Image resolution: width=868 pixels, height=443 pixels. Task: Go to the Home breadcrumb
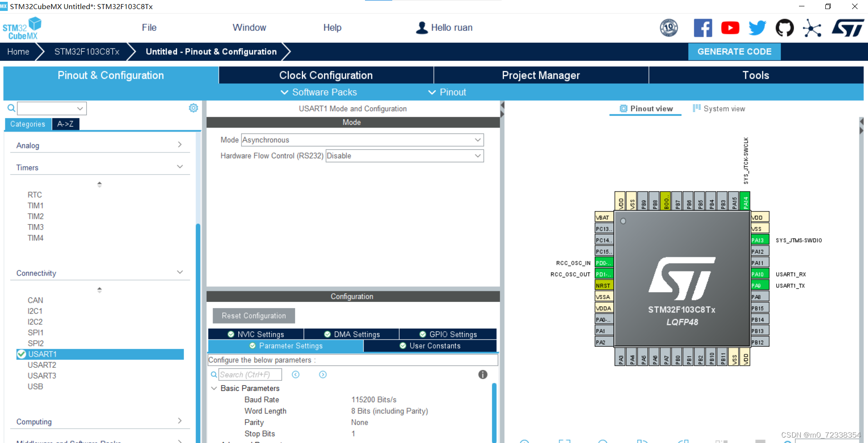pyautogui.click(x=18, y=52)
